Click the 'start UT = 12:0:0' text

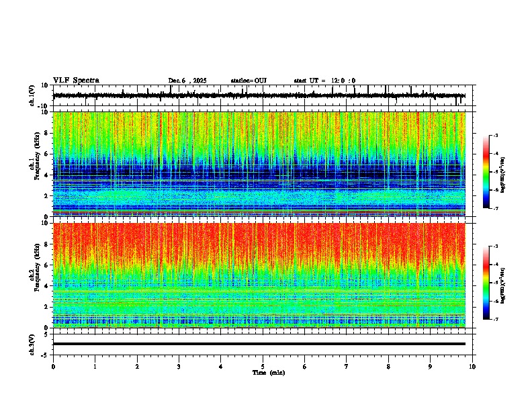click(x=324, y=81)
